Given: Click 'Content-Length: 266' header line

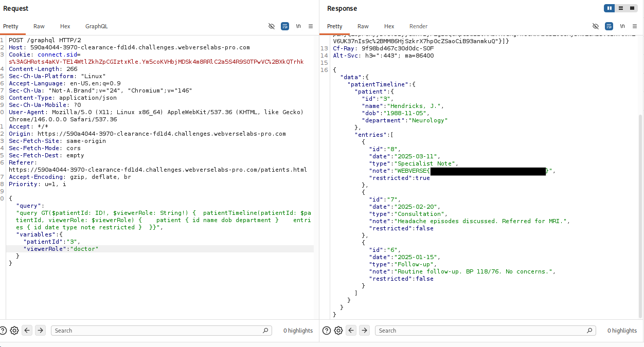Looking at the screenshot, I should (x=43, y=69).
